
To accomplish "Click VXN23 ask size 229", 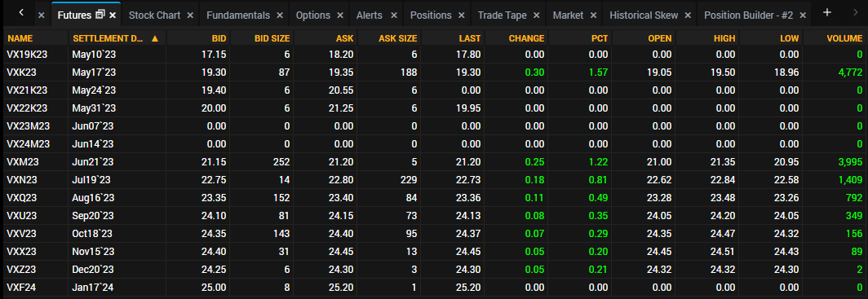I will point(409,179).
